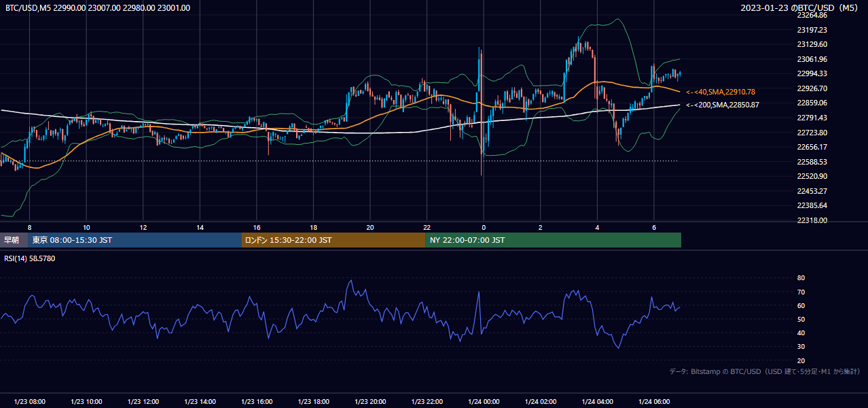Click RSI scale value 40
Screen dimensions: 868x408
pos(801,333)
